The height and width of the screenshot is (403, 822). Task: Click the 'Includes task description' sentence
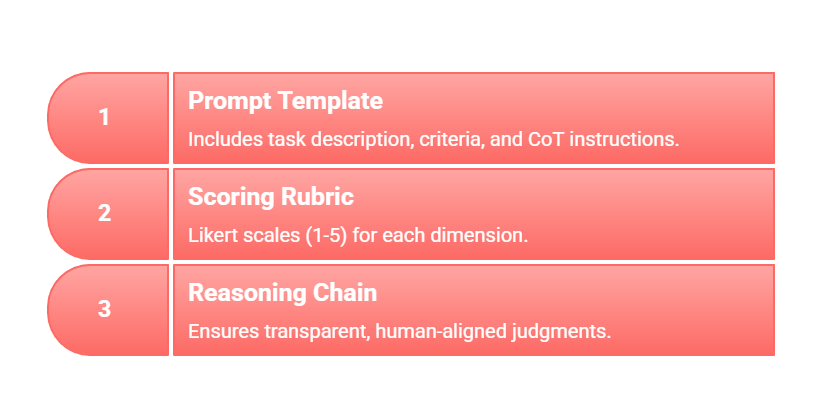coord(433,139)
